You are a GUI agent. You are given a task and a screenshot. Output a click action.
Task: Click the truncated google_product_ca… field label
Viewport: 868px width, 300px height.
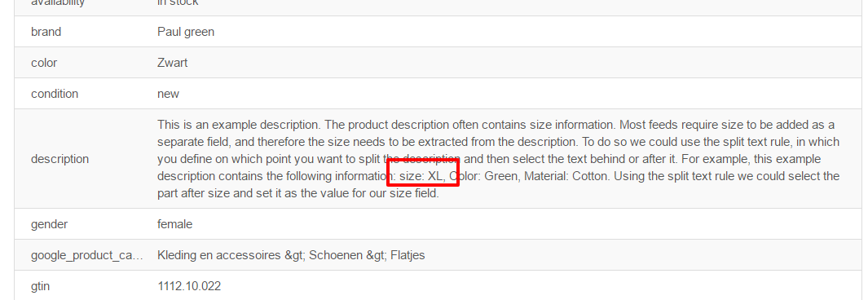[87, 256]
